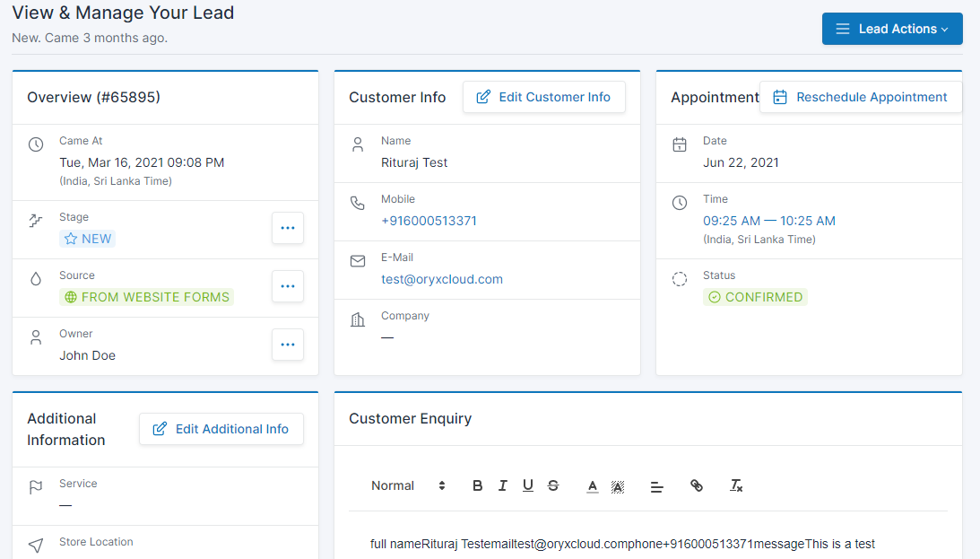Click the arrow icon beside Store Location
This screenshot has width=980, height=559.
36,546
